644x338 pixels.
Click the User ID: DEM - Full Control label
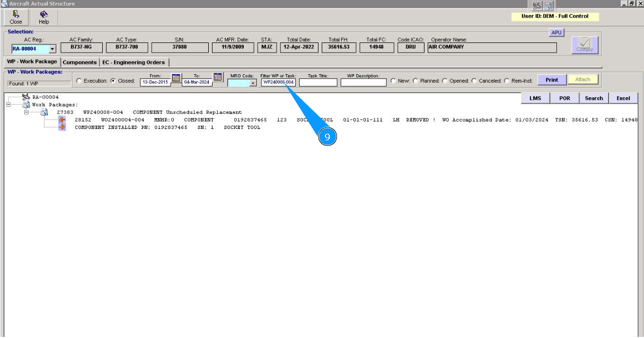coord(555,17)
